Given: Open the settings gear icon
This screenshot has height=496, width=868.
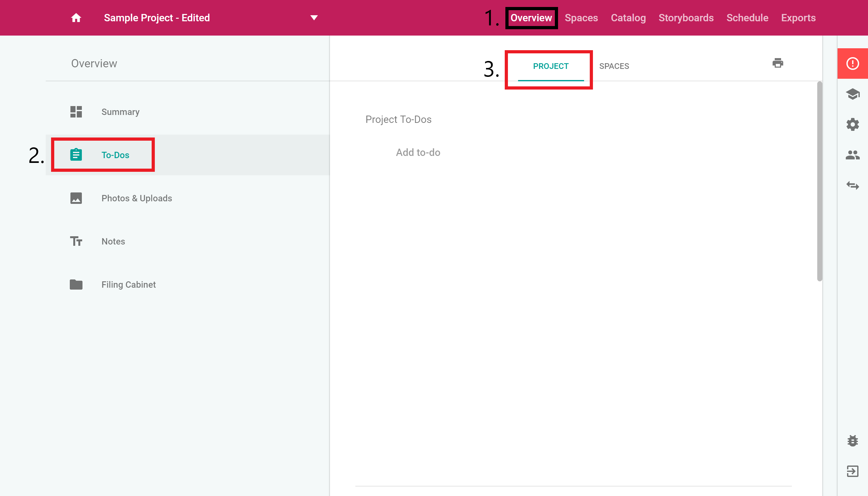Looking at the screenshot, I should pos(852,124).
